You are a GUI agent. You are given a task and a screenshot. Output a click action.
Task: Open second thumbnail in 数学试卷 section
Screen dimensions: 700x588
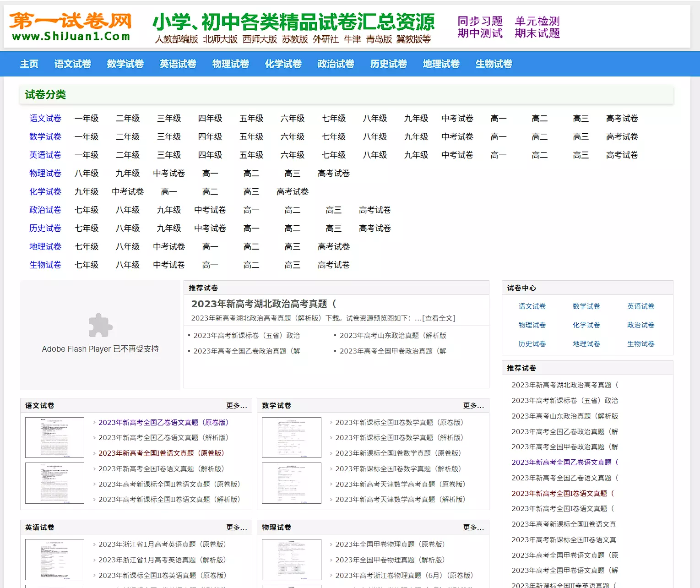[x=291, y=483]
